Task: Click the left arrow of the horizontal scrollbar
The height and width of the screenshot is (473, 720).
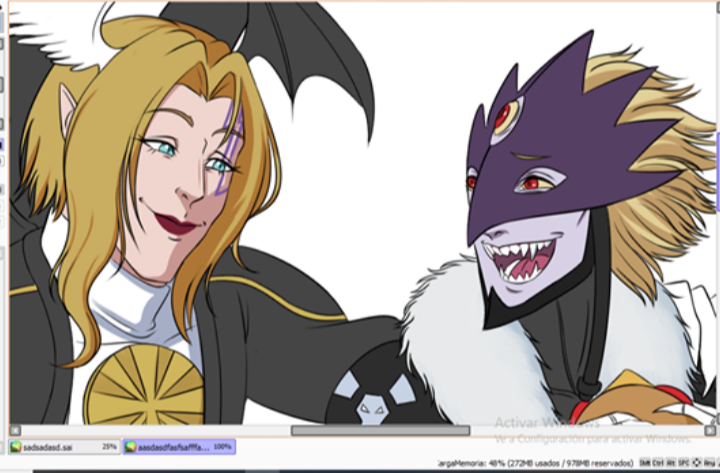Action: 15,430
